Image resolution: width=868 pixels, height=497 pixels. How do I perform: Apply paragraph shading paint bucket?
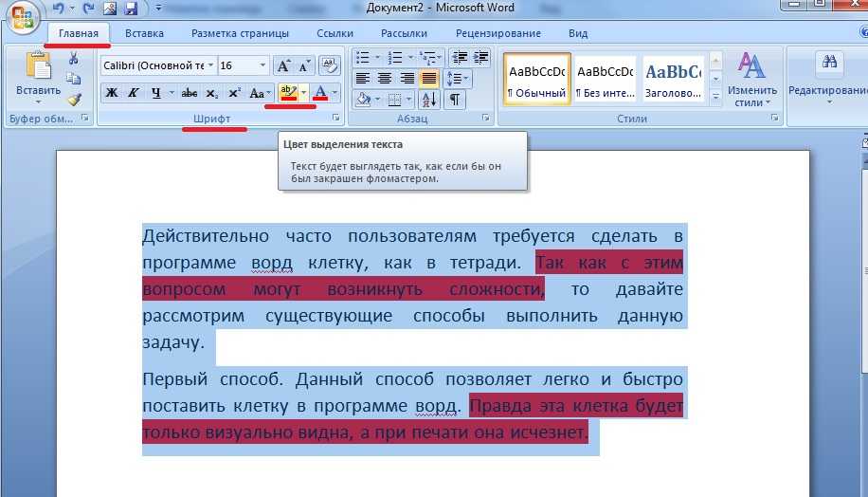coord(363,100)
